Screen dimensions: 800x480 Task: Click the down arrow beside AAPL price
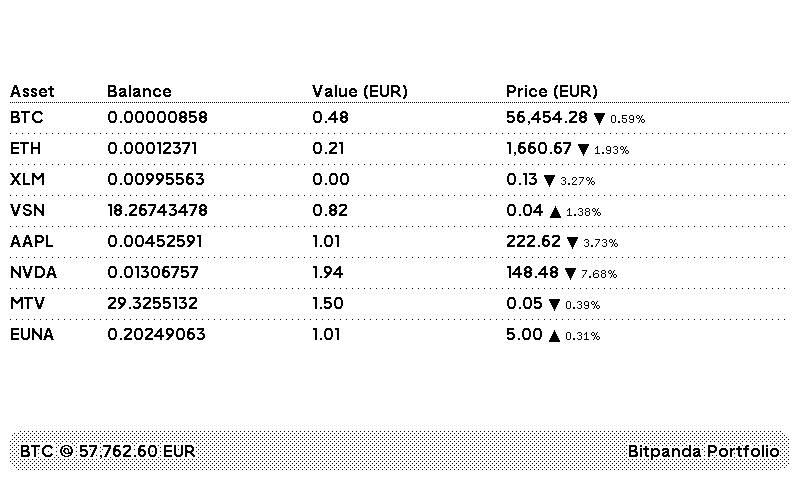pos(572,243)
